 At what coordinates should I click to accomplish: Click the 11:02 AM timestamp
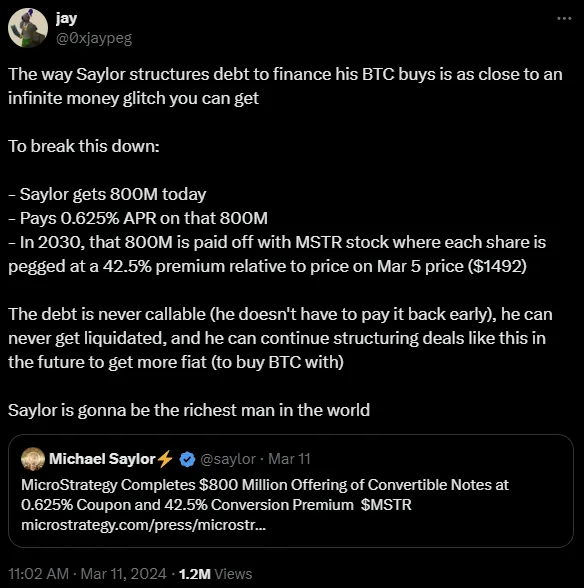pos(39,574)
